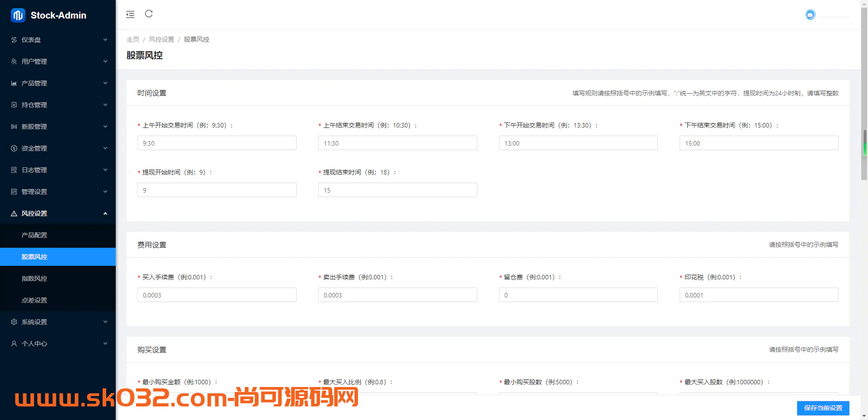Viewport: 868px width, 420px height.
Task: Click the Stock-Admin logo icon
Action: [18, 15]
